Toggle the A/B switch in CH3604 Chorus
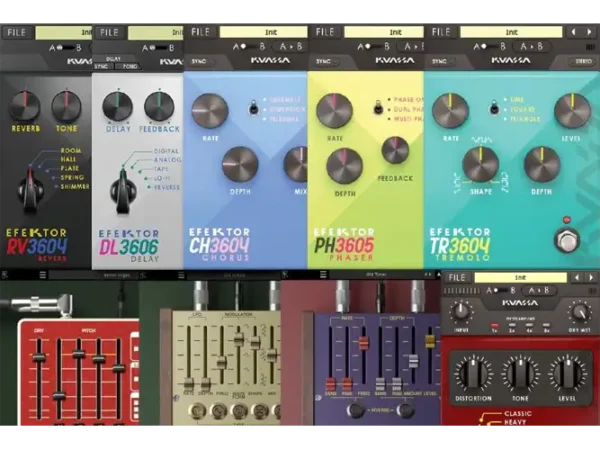The height and width of the screenshot is (450, 600). pyautogui.click(x=249, y=47)
